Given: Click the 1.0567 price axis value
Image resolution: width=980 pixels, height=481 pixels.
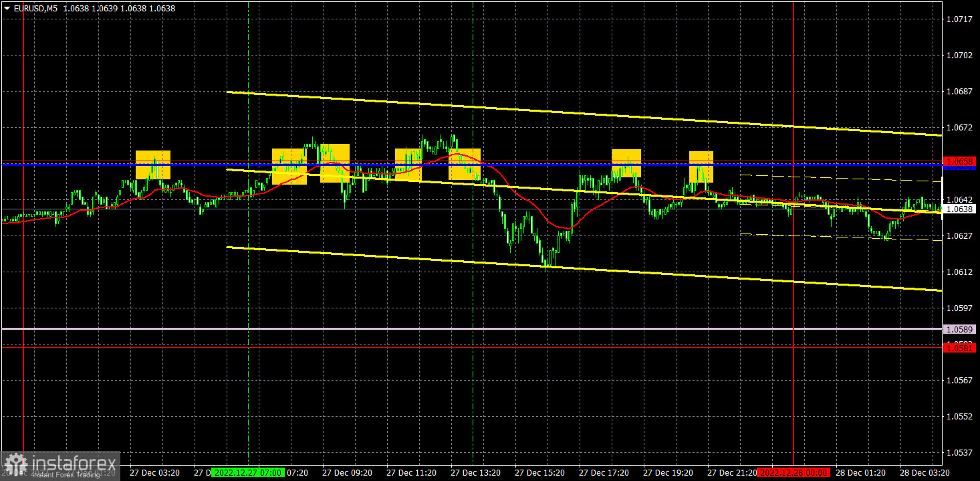Looking at the screenshot, I should pyautogui.click(x=960, y=380).
